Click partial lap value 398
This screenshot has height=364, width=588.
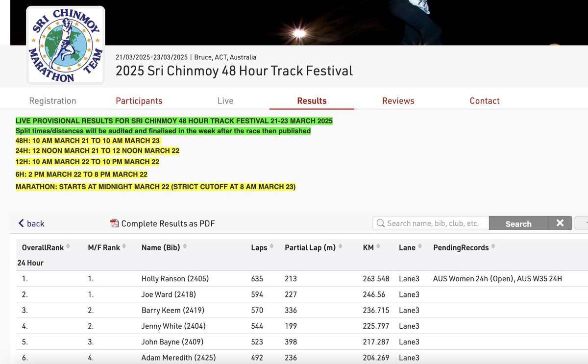291,341
